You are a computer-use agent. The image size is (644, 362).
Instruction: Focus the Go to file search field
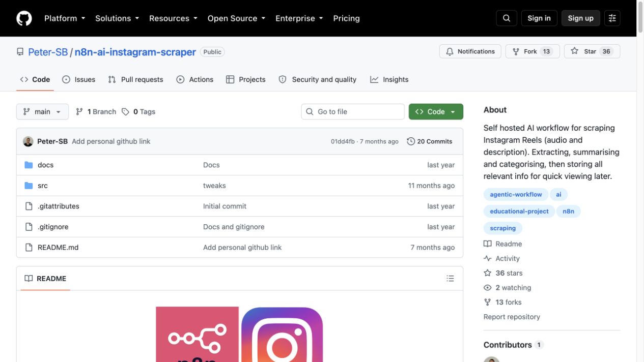click(353, 112)
